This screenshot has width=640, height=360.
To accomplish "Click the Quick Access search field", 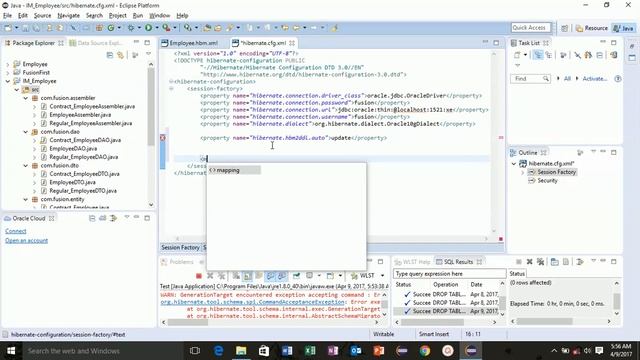I will [x=531, y=27].
